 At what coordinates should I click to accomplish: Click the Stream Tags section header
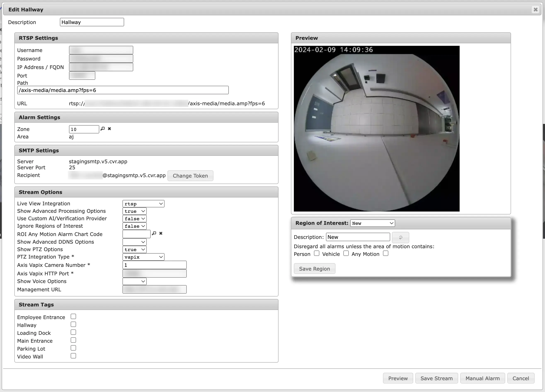[x=146, y=305]
